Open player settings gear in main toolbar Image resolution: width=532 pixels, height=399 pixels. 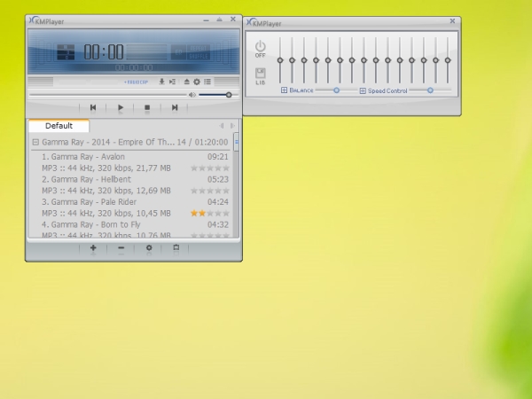(197, 82)
